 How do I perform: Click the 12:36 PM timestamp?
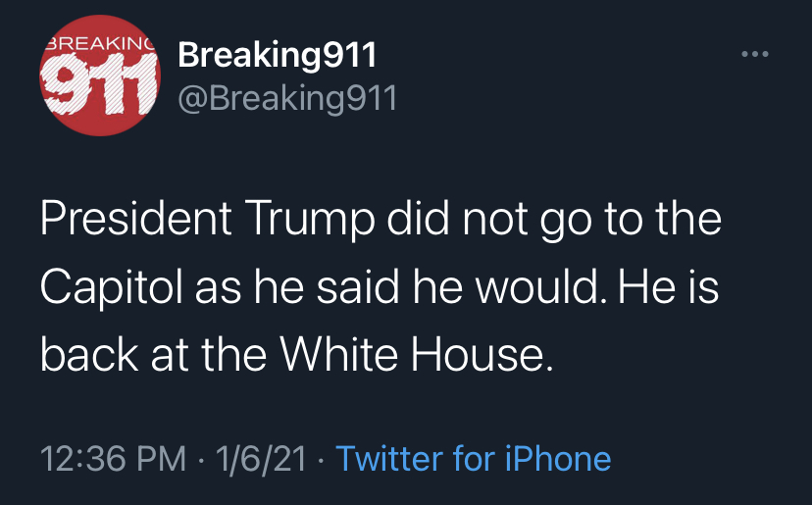point(113,459)
